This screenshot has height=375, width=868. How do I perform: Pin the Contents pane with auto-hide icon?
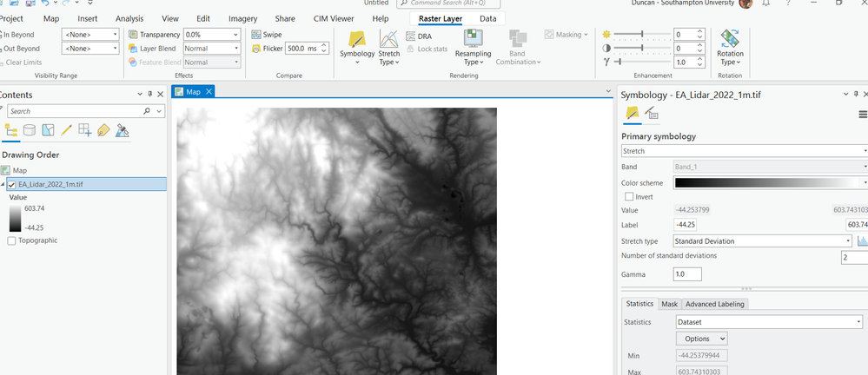[150, 95]
